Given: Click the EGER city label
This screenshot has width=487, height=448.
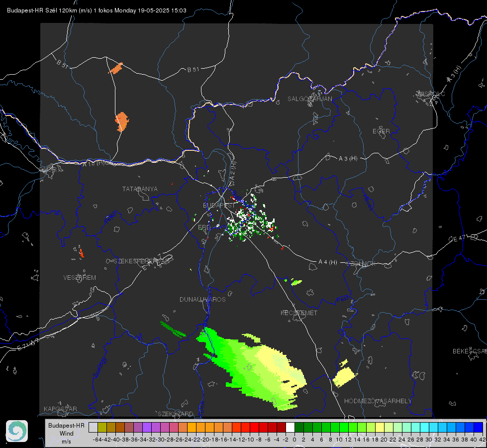Looking at the screenshot, I should click(381, 131).
